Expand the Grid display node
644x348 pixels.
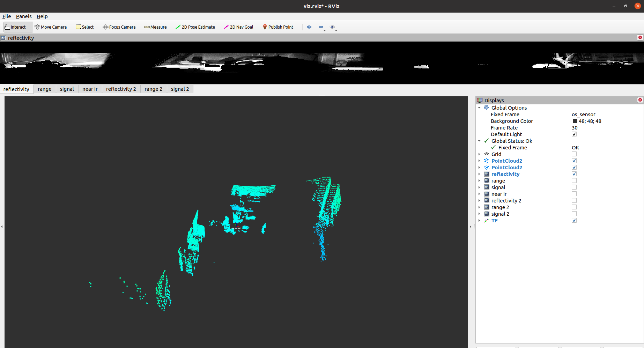click(479, 154)
